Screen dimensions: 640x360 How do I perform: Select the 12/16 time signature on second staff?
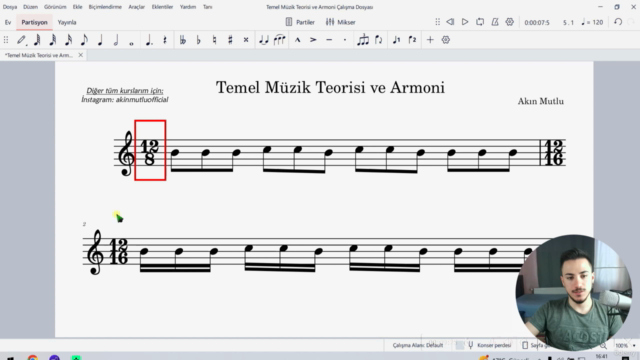click(118, 251)
